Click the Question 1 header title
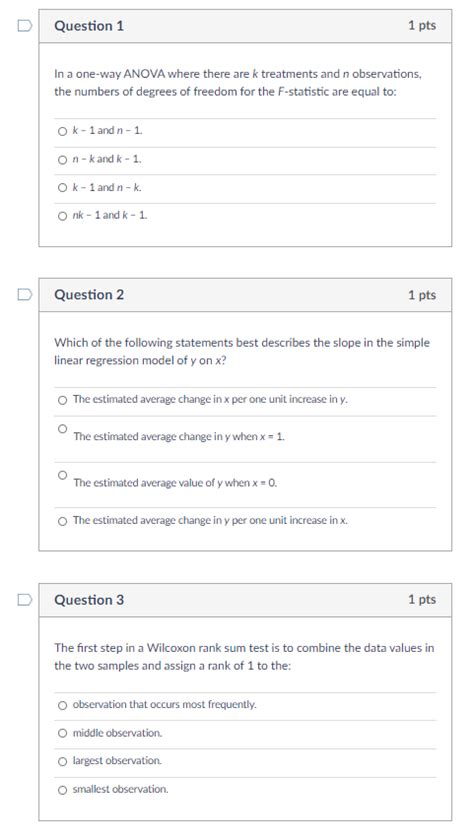 (x=89, y=26)
